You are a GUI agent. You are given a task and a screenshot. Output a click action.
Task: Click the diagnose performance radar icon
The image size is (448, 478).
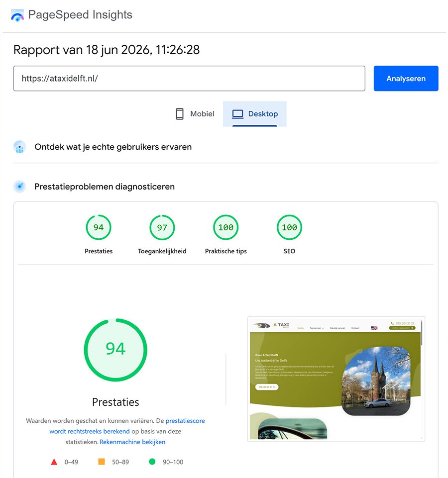[19, 186]
